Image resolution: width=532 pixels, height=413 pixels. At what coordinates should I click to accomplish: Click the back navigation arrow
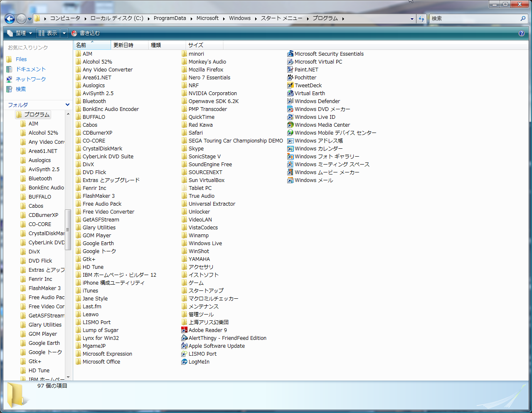(x=10, y=19)
